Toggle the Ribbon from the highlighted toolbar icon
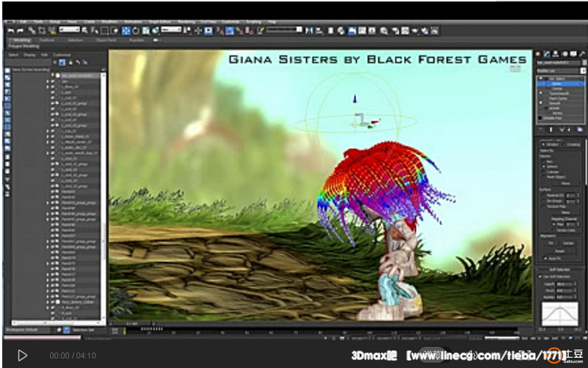The image size is (588, 368). (x=352, y=31)
